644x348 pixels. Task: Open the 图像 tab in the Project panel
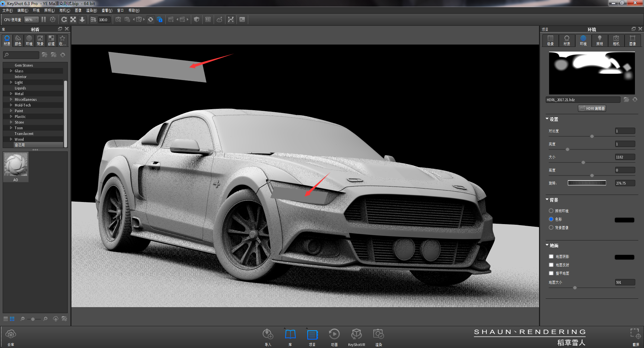tap(633, 40)
